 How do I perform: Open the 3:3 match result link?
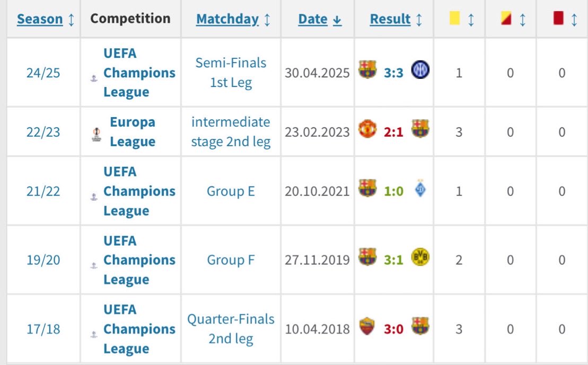coord(394,73)
